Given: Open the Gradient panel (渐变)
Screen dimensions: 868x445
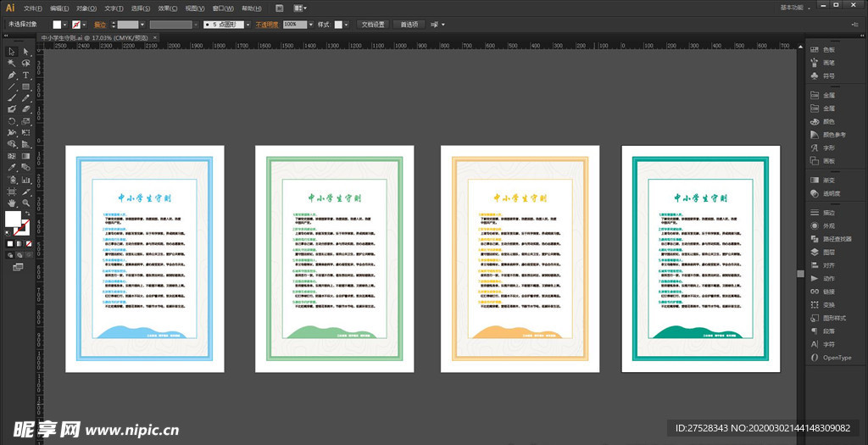Looking at the screenshot, I should [x=828, y=180].
